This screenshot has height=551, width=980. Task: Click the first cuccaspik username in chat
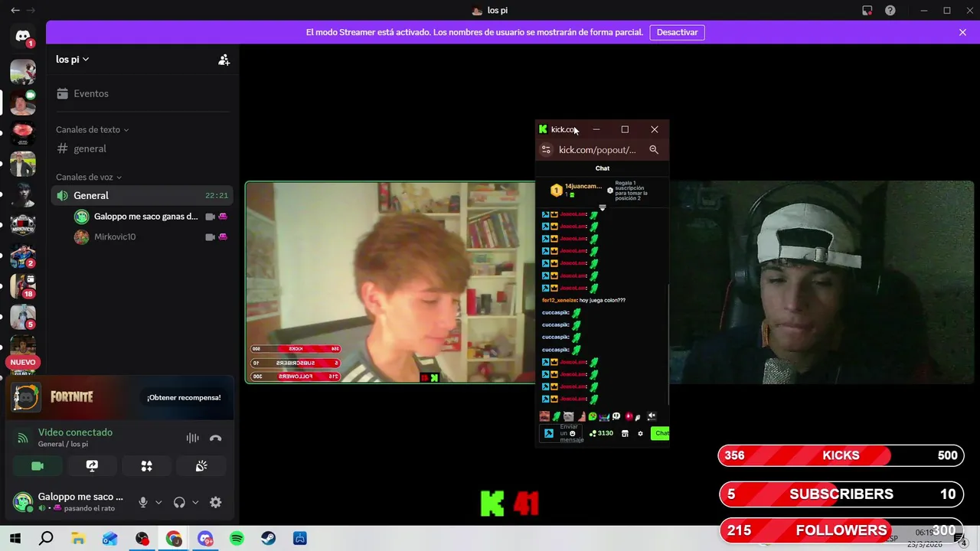click(x=555, y=313)
